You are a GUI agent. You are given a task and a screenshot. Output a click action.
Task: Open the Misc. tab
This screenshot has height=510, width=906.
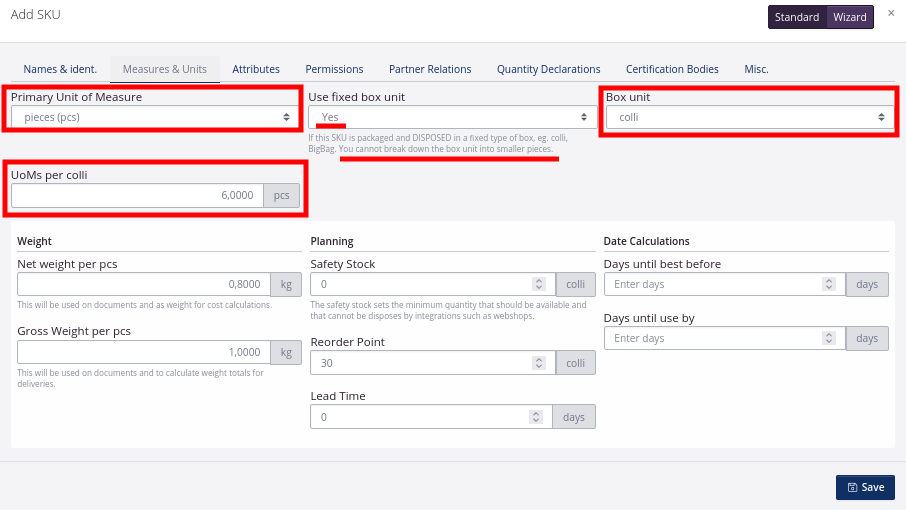(x=756, y=69)
